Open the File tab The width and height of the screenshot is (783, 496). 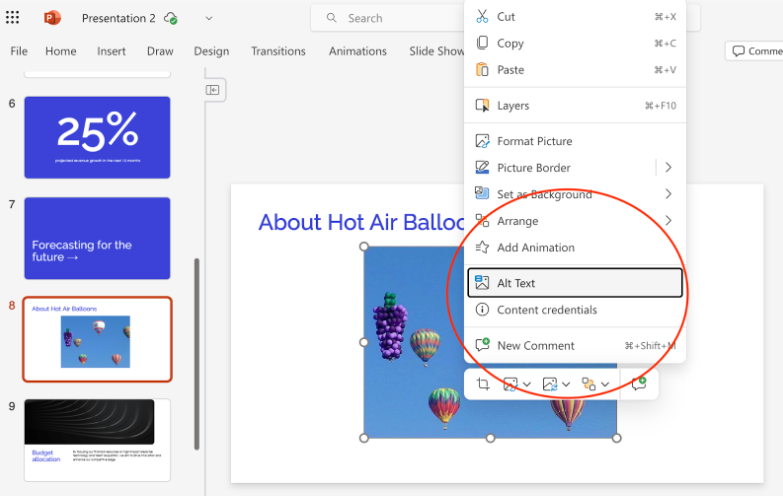(x=19, y=51)
